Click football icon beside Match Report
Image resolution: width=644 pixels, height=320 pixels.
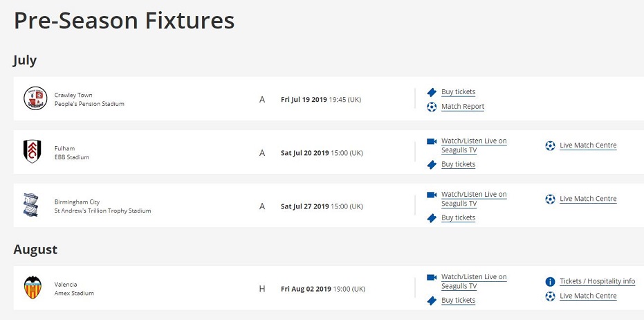click(431, 107)
